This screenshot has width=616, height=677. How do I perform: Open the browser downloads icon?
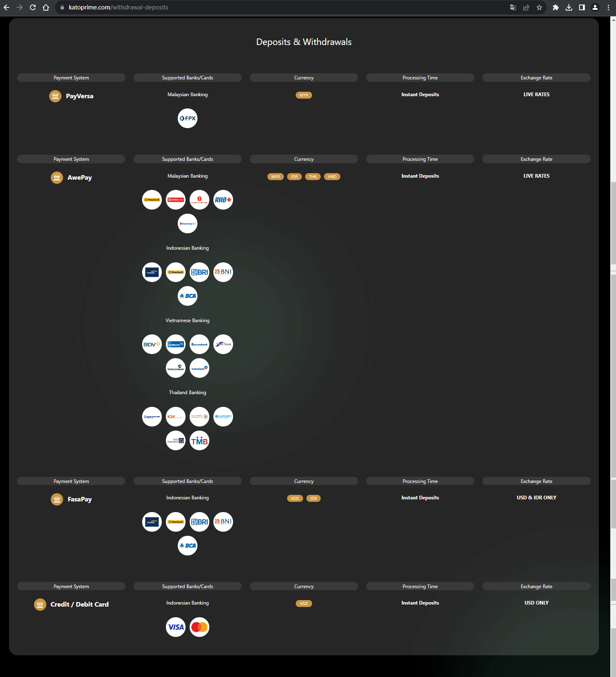[569, 7]
